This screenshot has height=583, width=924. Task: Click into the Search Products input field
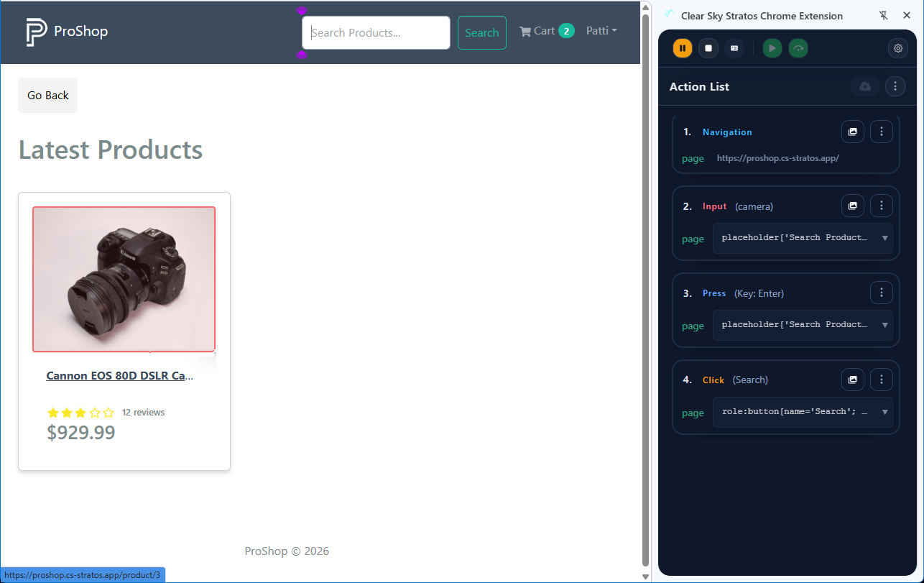(376, 33)
